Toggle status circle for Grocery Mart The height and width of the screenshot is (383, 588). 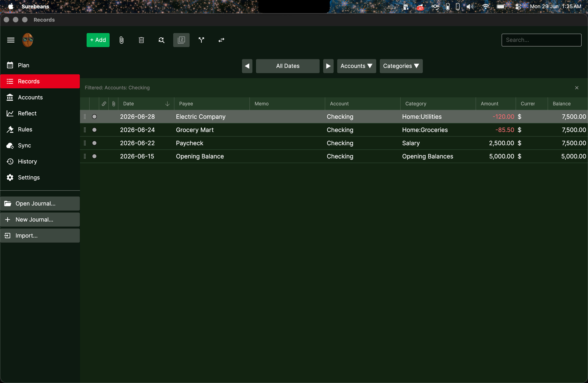tap(94, 130)
